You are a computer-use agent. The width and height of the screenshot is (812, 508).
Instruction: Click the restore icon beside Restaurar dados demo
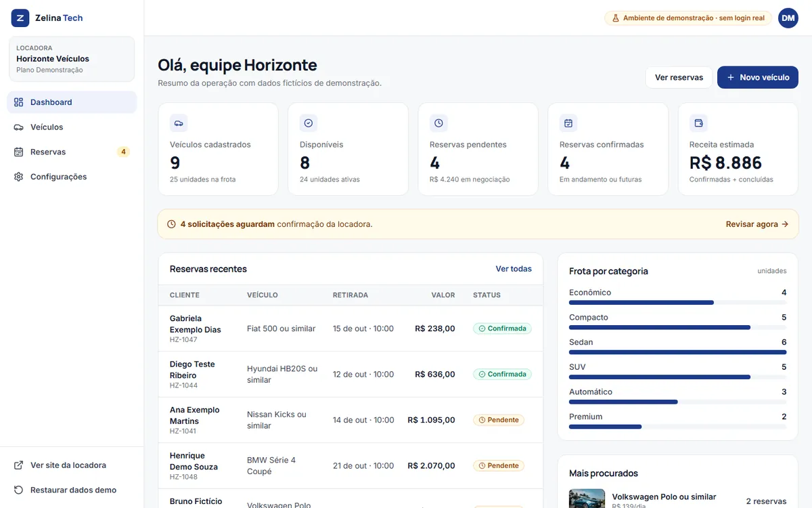(x=19, y=490)
